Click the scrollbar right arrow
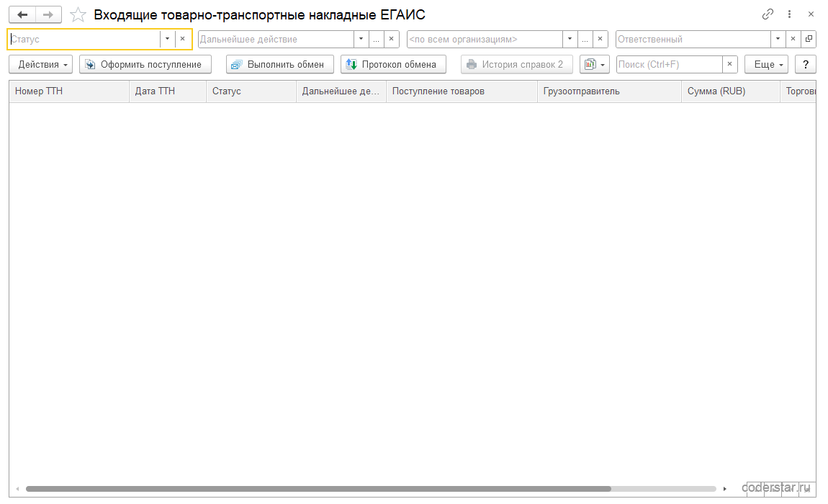The height and width of the screenshot is (504, 828). (725, 489)
